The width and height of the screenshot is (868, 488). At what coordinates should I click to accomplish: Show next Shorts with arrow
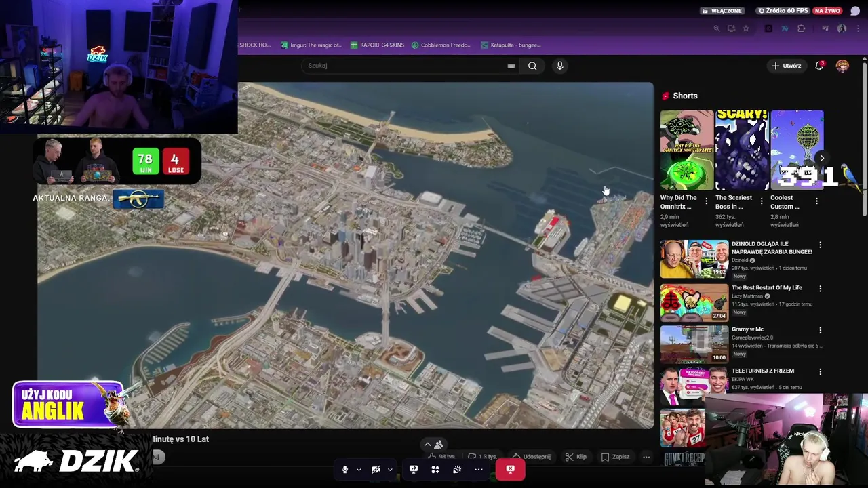pyautogui.click(x=822, y=158)
